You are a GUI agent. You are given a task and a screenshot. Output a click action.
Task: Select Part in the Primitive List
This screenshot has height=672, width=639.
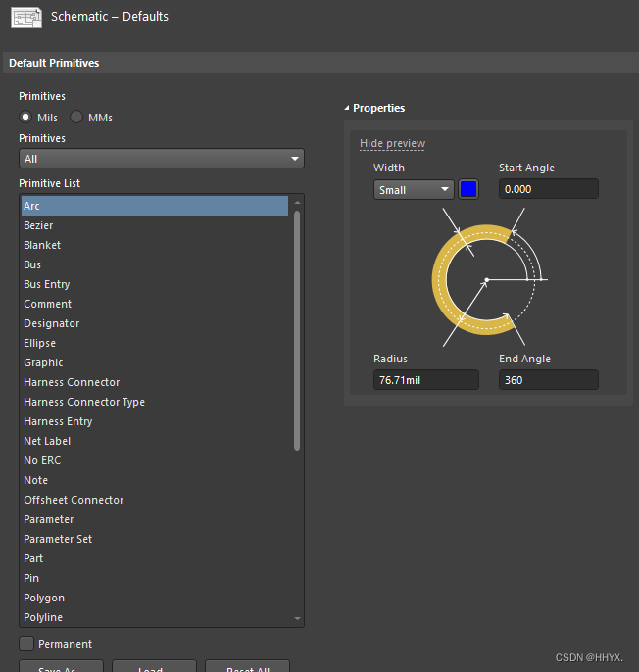(x=155, y=558)
